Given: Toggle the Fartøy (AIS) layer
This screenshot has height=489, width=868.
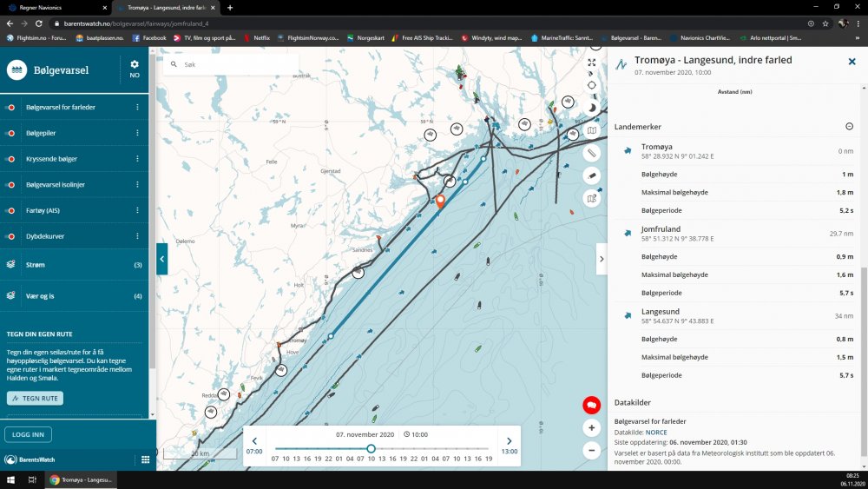Looking at the screenshot, I should pyautogui.click(x=11, y=210).
